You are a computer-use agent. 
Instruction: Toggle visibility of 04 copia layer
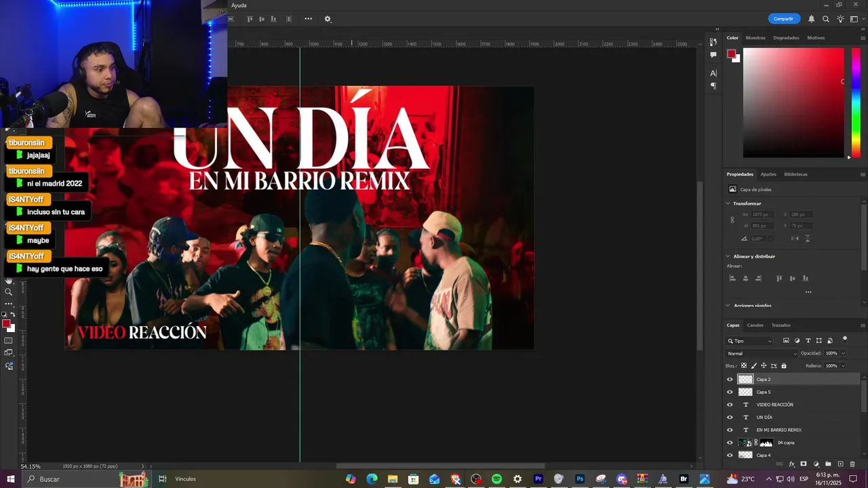coord(730,443)
